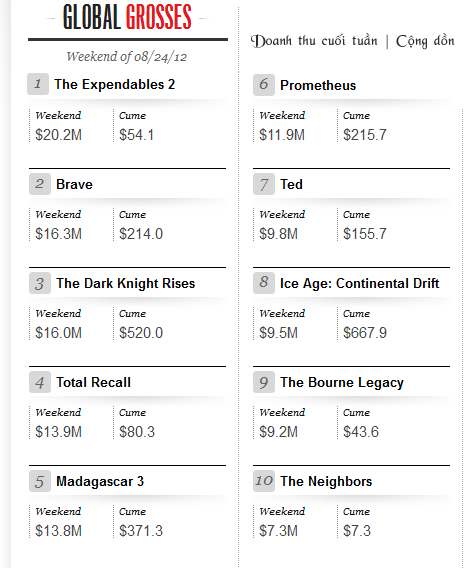Click The Bourne Legacy title

point(342,383)
